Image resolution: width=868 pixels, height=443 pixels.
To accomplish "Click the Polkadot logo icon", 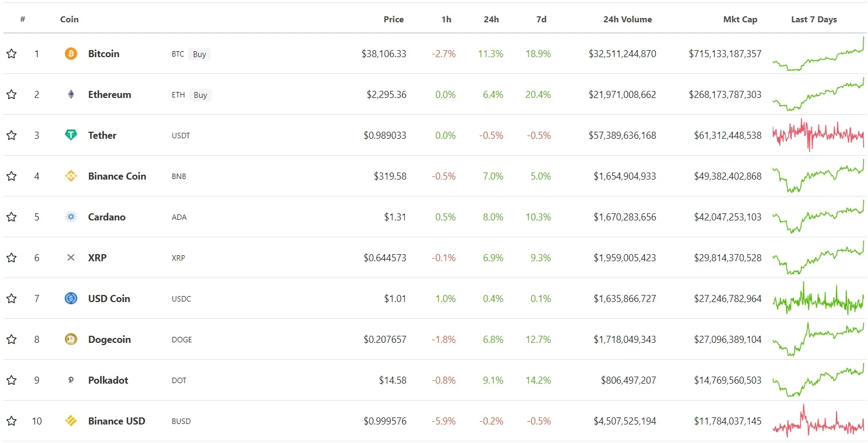I will [x=71, y=380].
